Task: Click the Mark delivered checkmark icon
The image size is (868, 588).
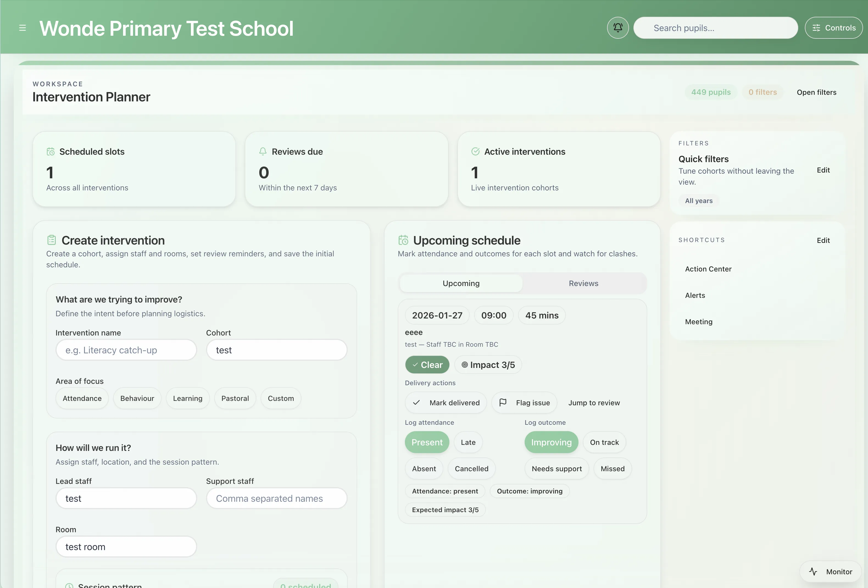Action: click(x=416, y=402)
